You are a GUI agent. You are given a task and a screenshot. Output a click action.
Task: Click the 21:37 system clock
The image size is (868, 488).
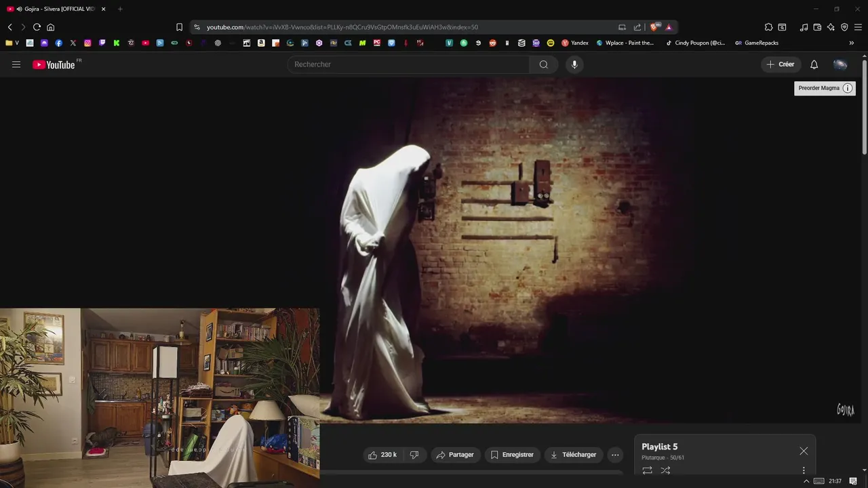click(835, 481)
